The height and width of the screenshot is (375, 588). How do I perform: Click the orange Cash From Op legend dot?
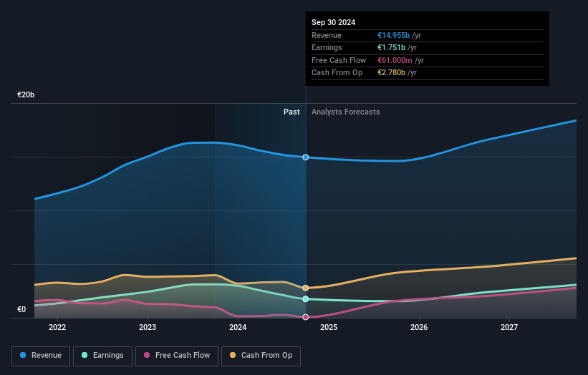[x=233, y=355]
